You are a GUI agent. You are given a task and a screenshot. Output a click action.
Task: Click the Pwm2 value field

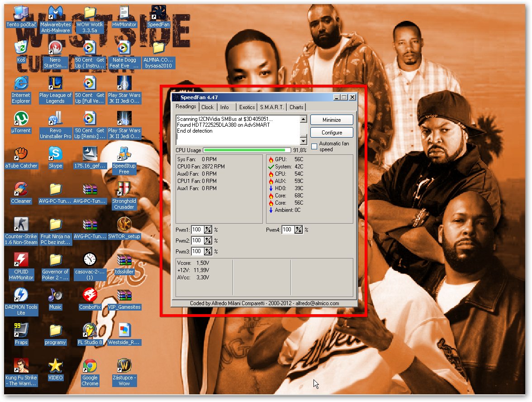click(x=198, y=241)
